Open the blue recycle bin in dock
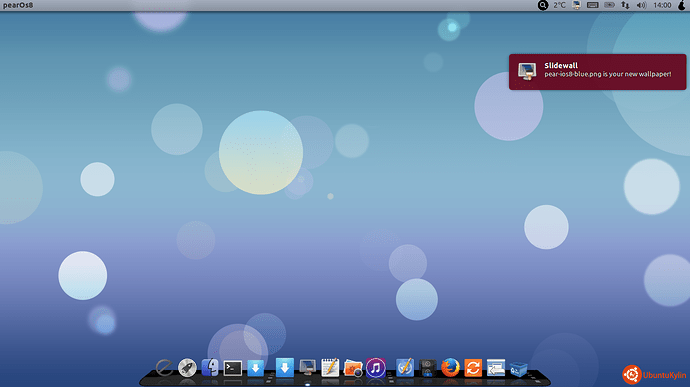Viewport: 690px width, 387px height. click(519, 369)
